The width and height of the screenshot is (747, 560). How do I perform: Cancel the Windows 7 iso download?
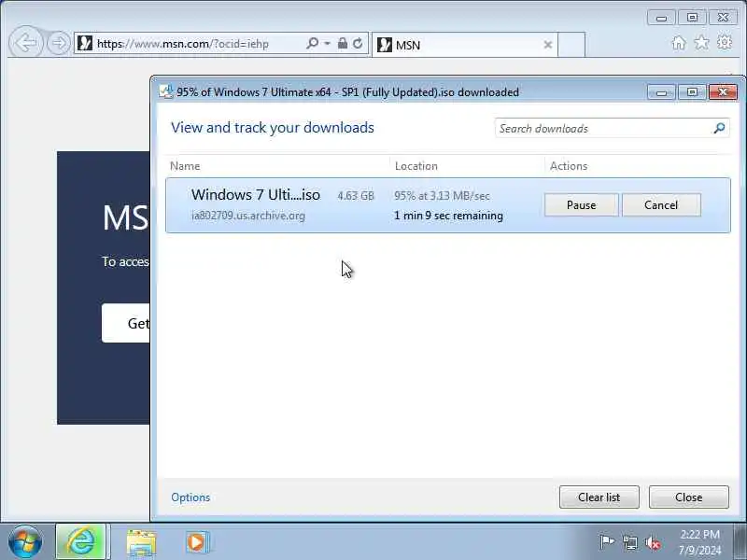tap(661, 204)
